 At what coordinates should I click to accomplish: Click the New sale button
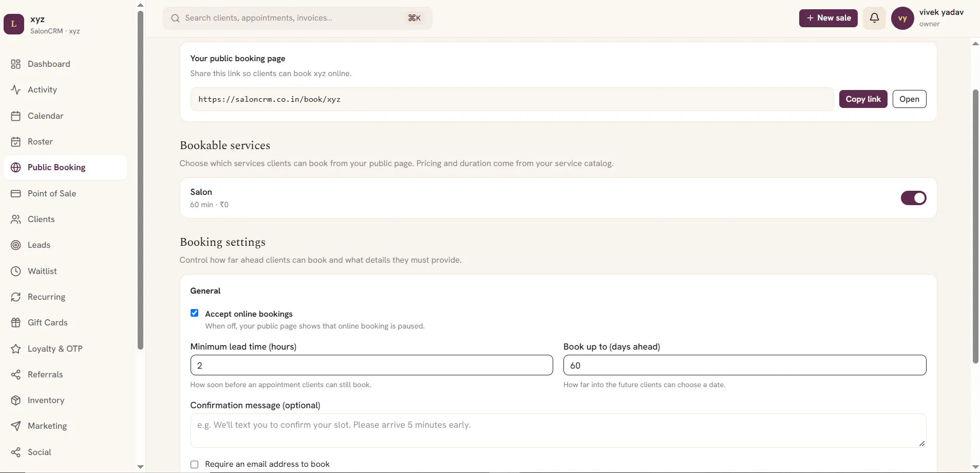pyautogui.click(x=828, y=18)
